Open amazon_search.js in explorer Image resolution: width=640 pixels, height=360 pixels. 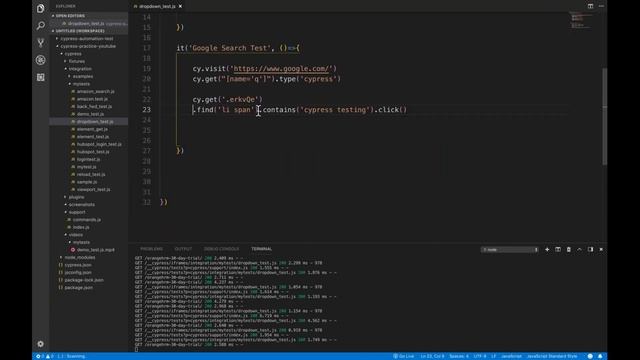click(96, 91)
